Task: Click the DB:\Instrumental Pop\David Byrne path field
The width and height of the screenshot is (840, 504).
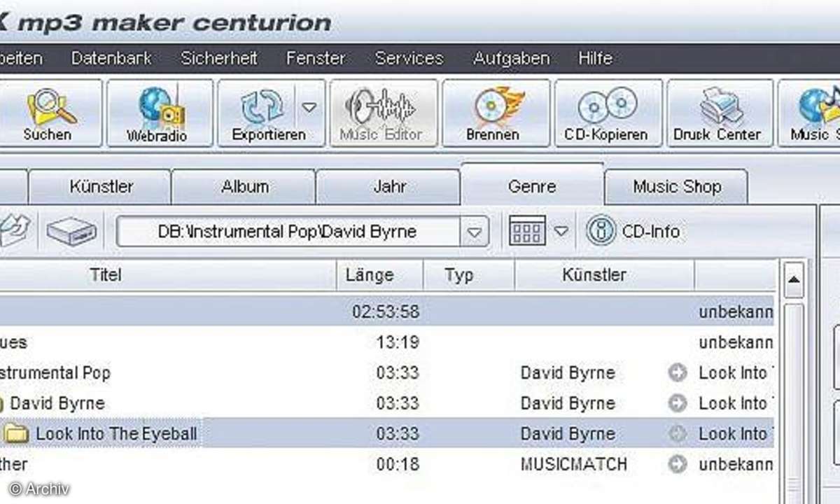Action: (x=288, y=232)
